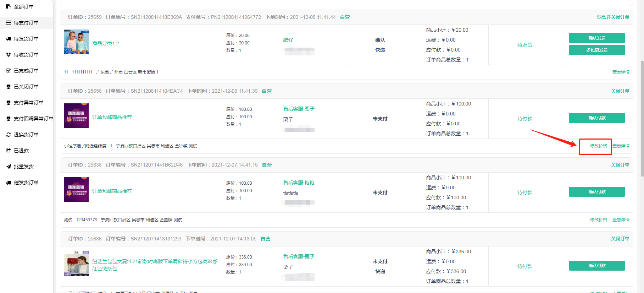Close order 25638 via 关闭订单
Image resolution: width=644 pixels, height=293 pixels.
tap(620, 165)
